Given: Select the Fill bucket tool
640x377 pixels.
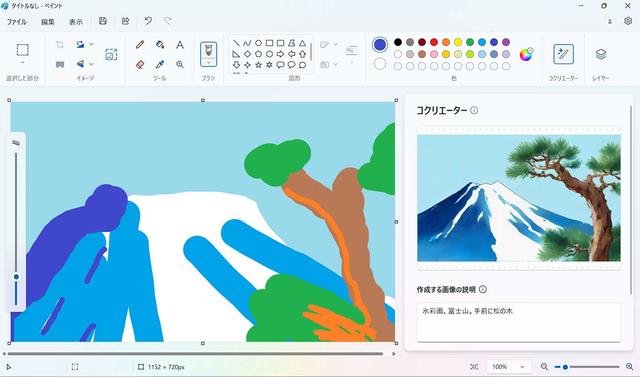Looking at the screenshot, I should coord(160,44).
